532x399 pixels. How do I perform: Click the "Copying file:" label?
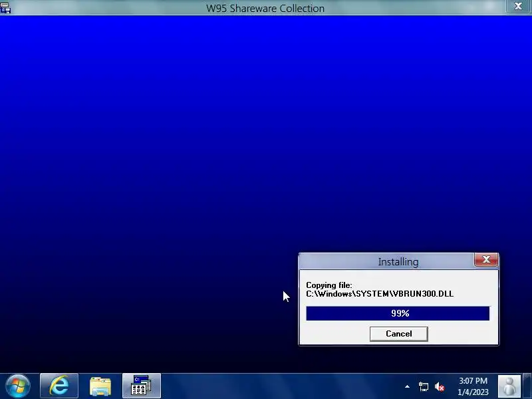coord(329,285)
